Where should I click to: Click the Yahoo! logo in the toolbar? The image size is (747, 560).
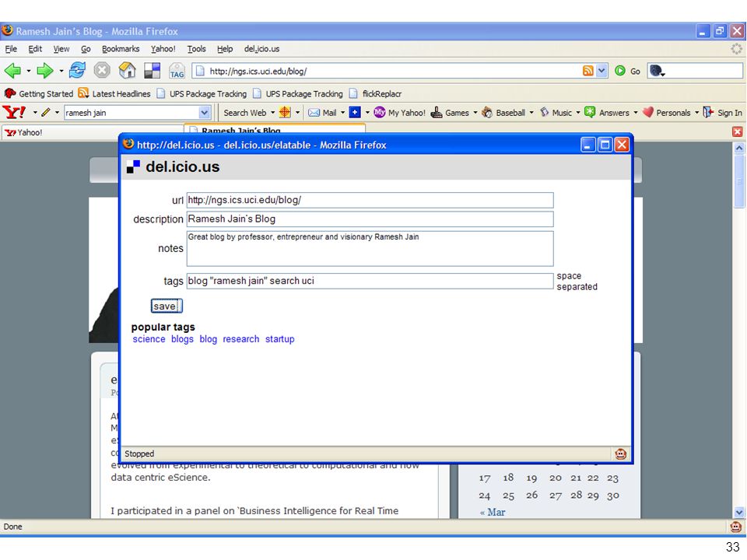(x=14, y=112)
